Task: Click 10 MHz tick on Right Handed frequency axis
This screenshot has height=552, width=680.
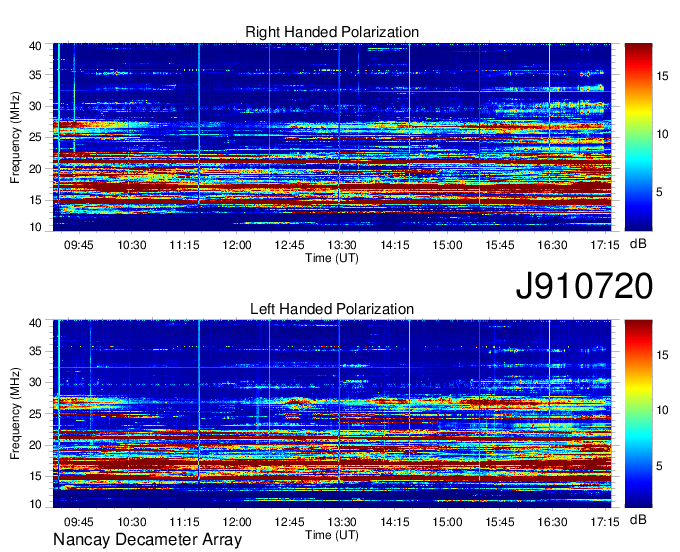Action: click(35, 227)
